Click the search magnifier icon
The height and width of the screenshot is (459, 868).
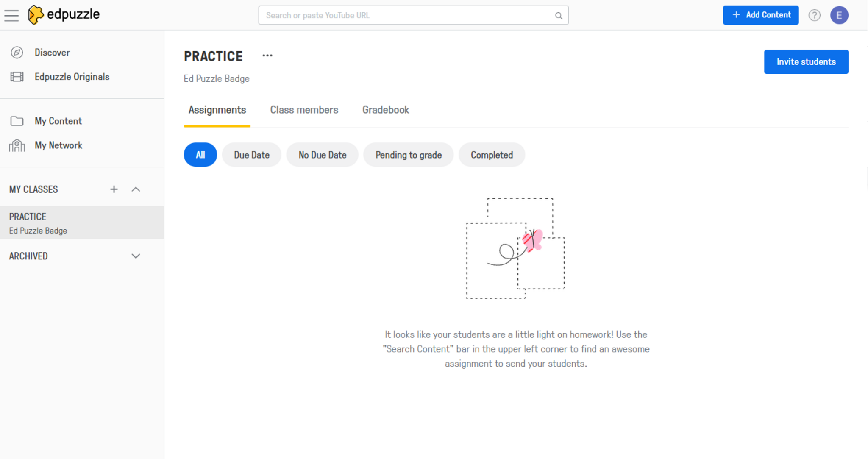coord(559,16)
